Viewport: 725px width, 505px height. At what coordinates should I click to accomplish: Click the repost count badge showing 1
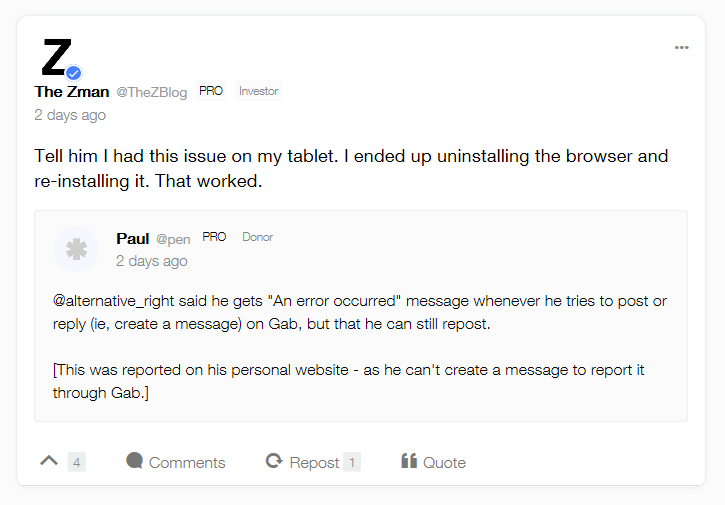click(x=352, y=462)
